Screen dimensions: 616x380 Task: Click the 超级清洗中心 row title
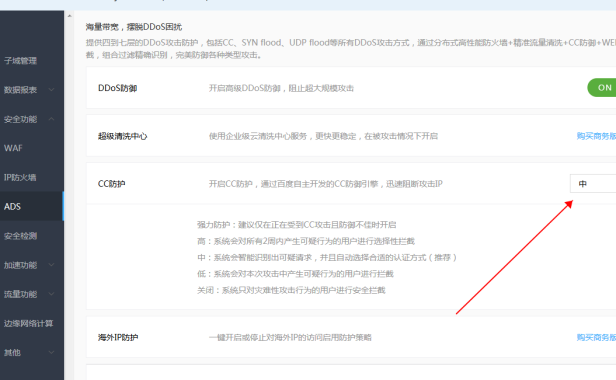pyautogui.click(x=123, y=136)
